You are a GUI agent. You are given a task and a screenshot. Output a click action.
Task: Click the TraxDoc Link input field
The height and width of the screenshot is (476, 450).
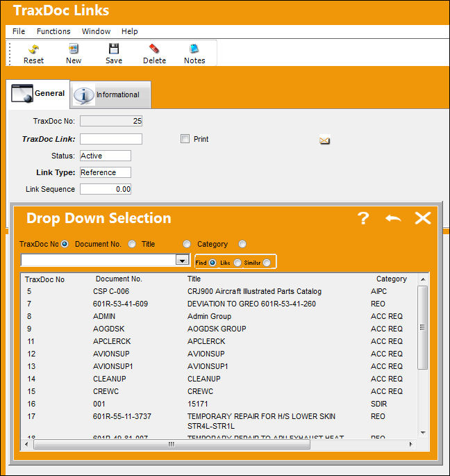[x=110, y=139]
